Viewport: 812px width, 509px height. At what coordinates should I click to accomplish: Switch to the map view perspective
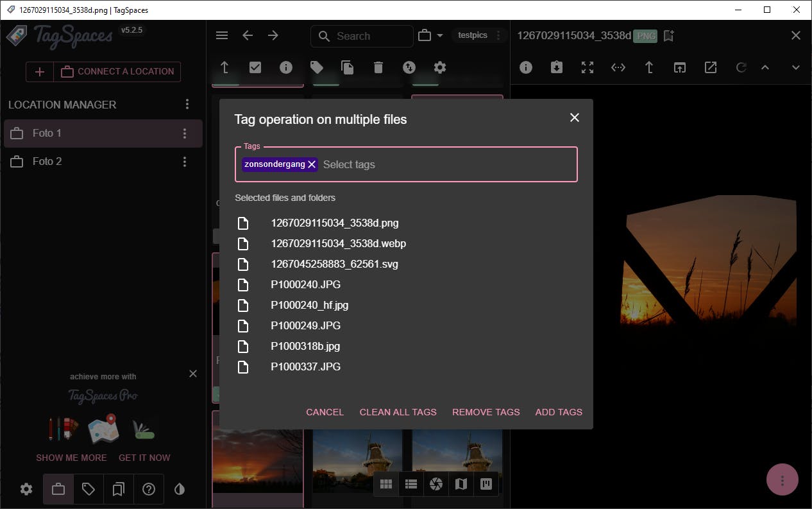(x=461, y=484)
